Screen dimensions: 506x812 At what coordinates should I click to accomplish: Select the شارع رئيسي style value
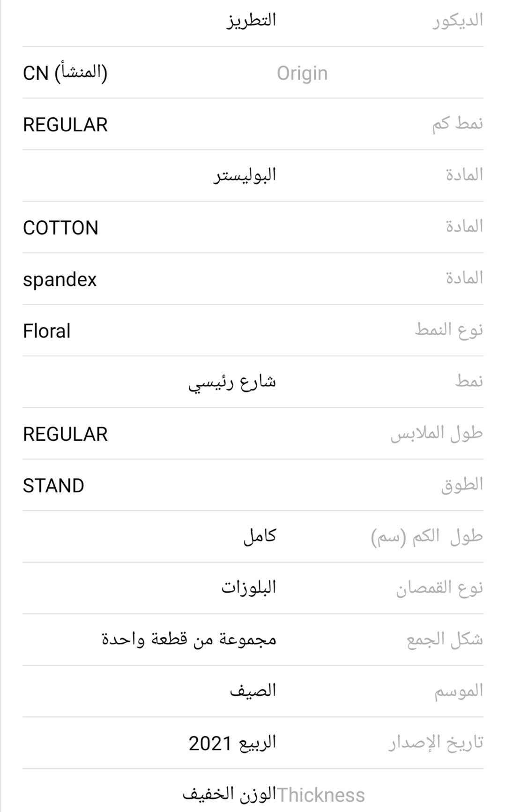232,383
